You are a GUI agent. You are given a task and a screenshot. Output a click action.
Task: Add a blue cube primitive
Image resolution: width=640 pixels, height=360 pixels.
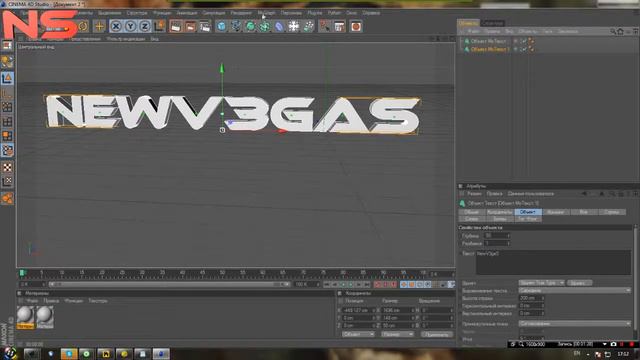point(221,27)
